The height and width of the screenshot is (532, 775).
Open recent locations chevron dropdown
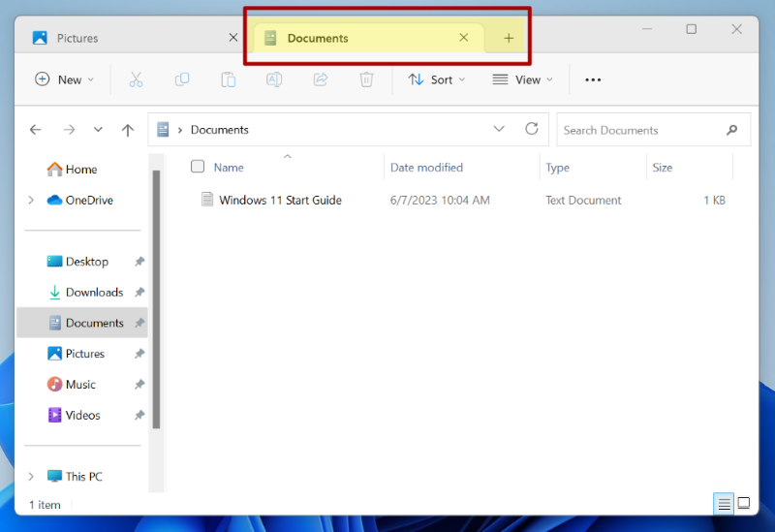pos(98,130)
